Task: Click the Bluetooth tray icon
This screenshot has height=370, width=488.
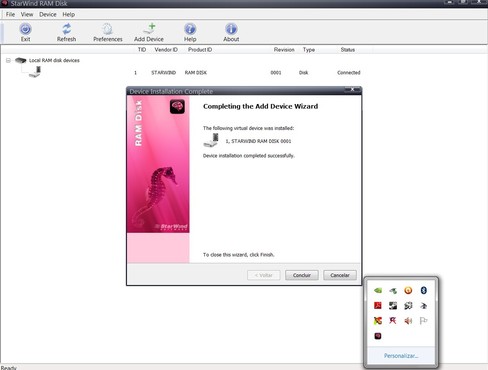Action: coord(423,290)
